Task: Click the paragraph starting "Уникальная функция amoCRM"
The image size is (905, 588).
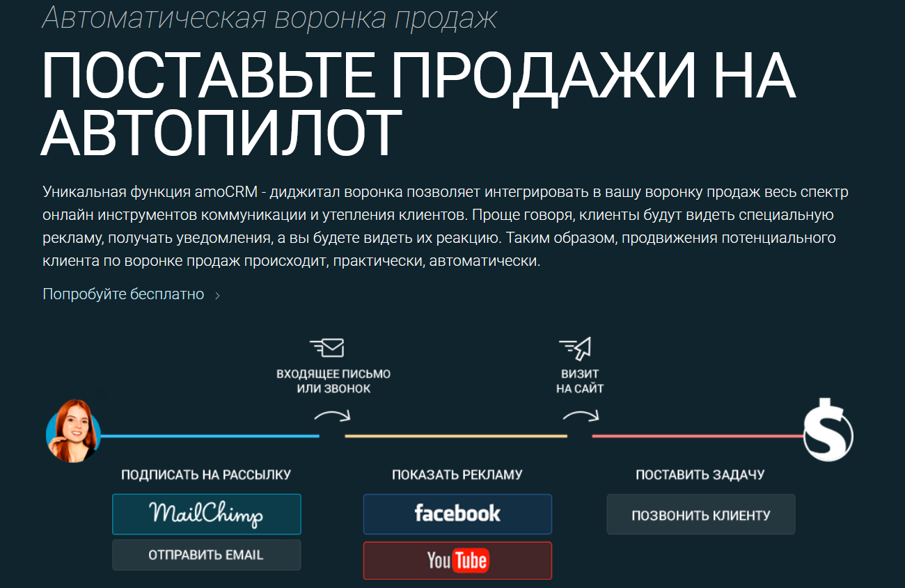Action: pyautogui.click(x=446, y=227)
